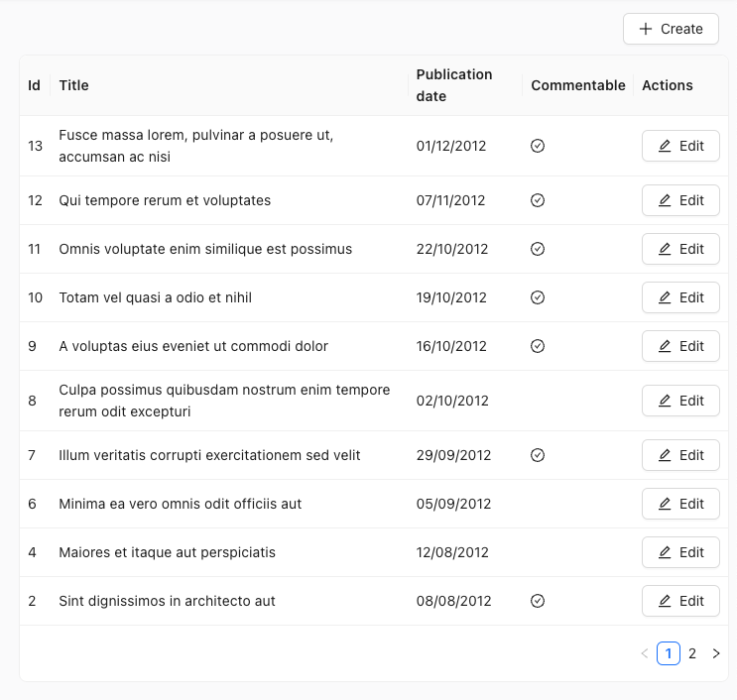Click pencil icon for post id 6

coord(665,504)
